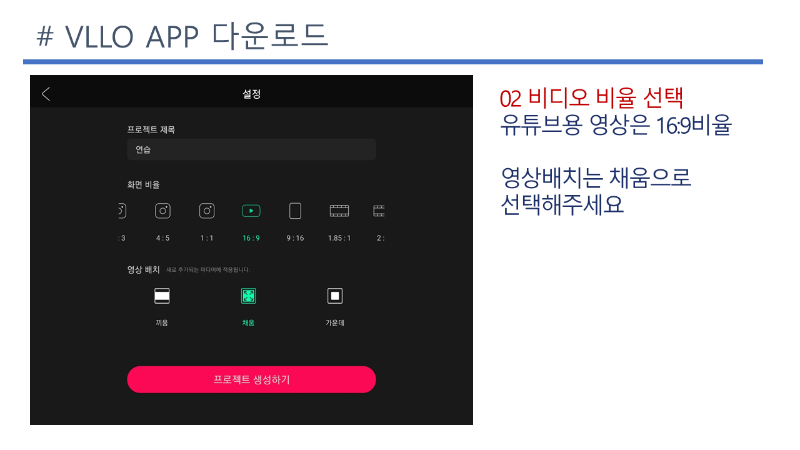The height and width of the screenshot is (450, 800).
Task: Pick the 9:16 portrait phone icon
Action: click(295, 211)
